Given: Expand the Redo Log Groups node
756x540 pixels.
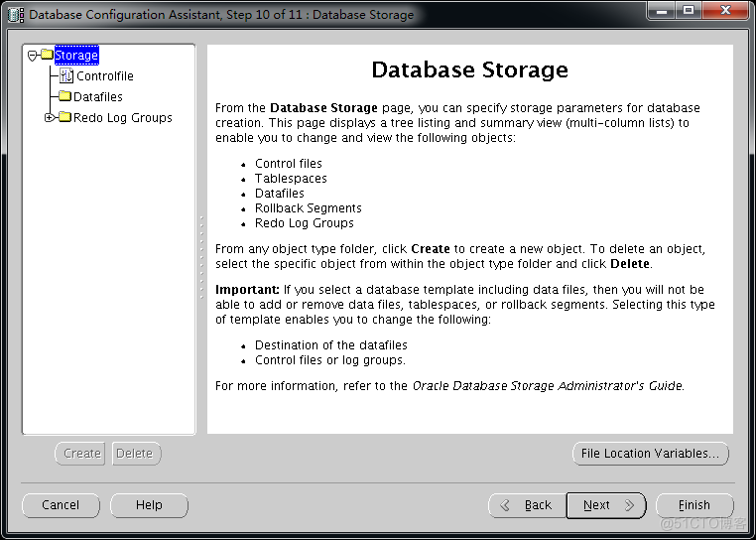Looking at the screenshot, I should 49,117.
